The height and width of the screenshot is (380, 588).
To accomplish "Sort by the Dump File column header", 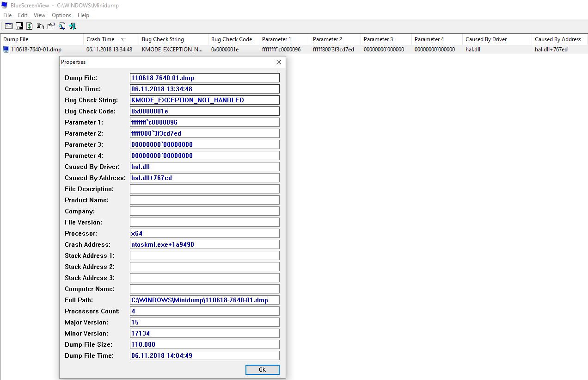I will (x=42, y=39).
